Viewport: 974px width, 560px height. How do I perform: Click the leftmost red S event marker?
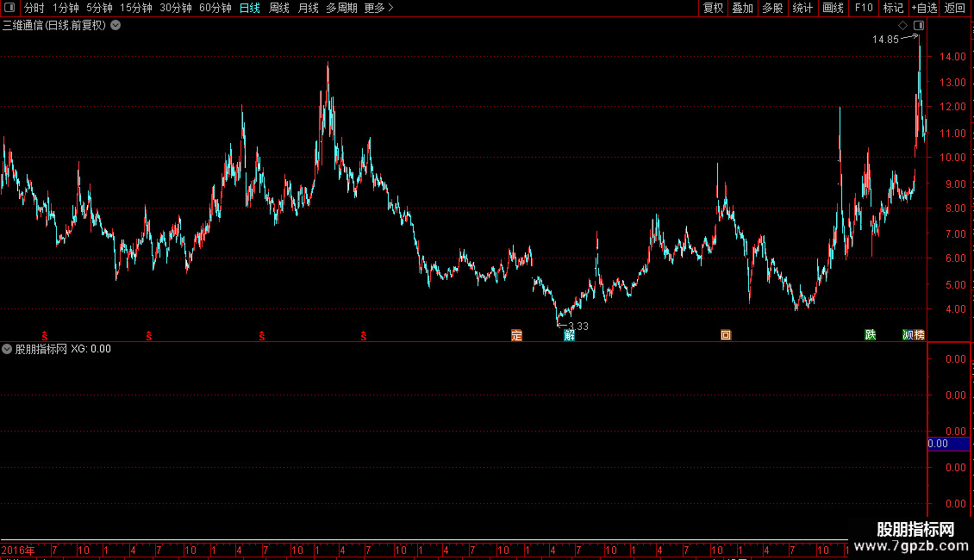tap(45, 336)
